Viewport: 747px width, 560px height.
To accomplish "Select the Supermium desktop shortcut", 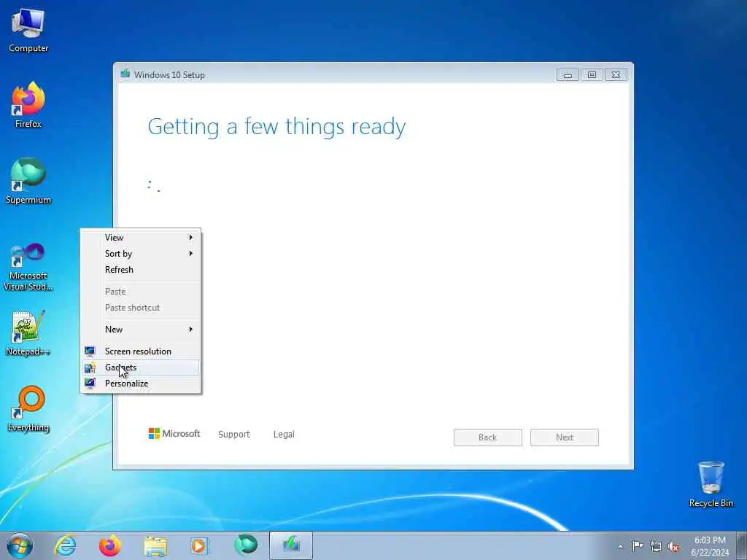I will point(28,181).
